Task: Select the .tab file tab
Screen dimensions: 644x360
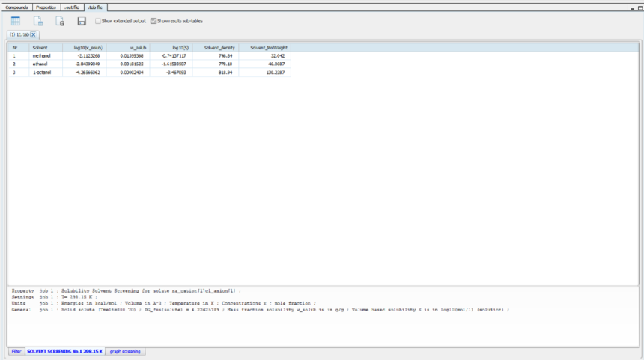Action: [x=95, y=7]
